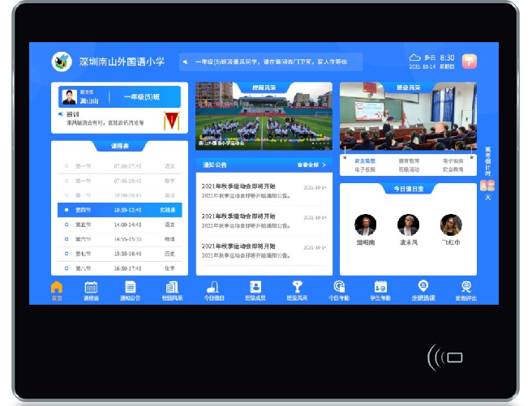The image size is (532, 406).
Task: Select the 首页 home icon
Action: pos(57,287)
